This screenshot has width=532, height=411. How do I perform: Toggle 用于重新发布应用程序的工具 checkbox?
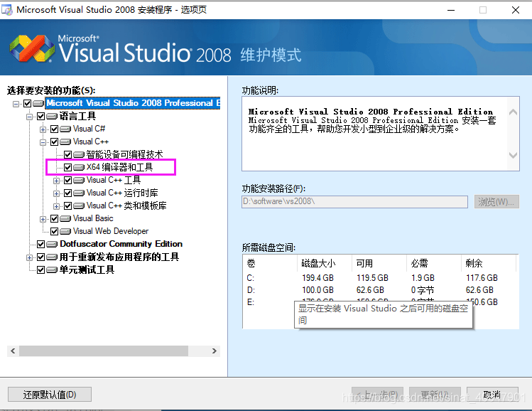pos(40,257)
